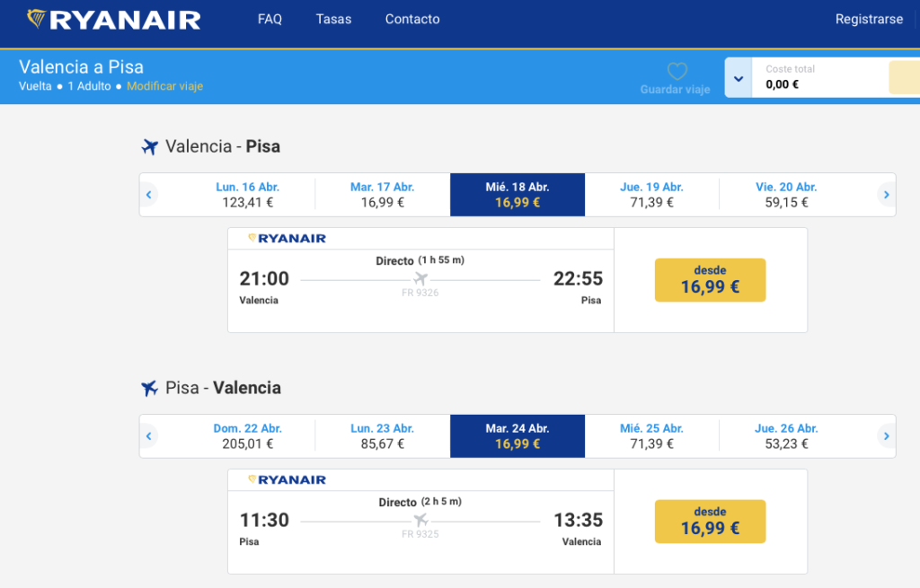Viewport: 920px width, 588px height.
Task: Open the Tasas menu item
Action: click(333, 19)
